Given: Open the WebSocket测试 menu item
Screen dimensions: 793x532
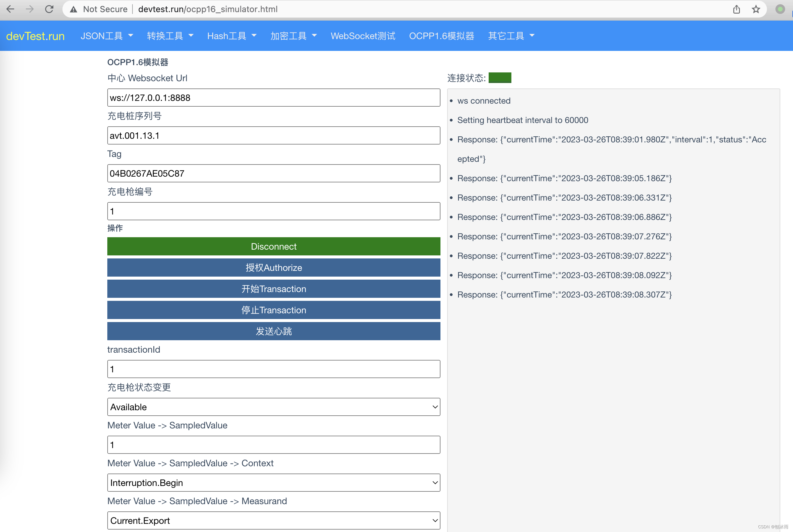Looking at the screenshot, I should pyautogui.click(x=363, y=36).
